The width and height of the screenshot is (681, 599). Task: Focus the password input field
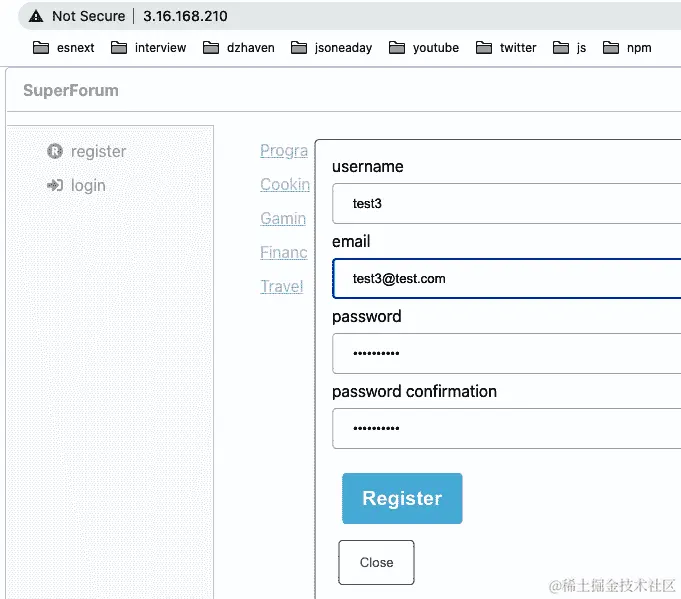506,353
